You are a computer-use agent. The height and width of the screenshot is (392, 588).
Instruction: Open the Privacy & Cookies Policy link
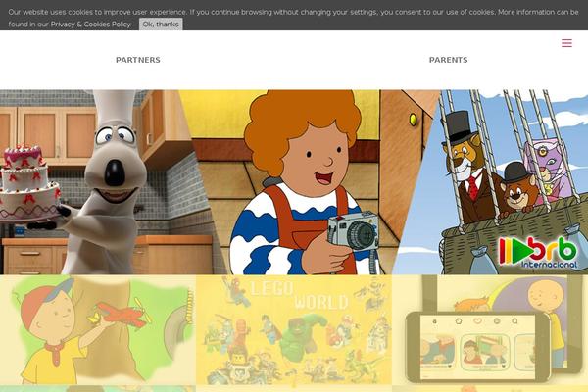(90, 24)
